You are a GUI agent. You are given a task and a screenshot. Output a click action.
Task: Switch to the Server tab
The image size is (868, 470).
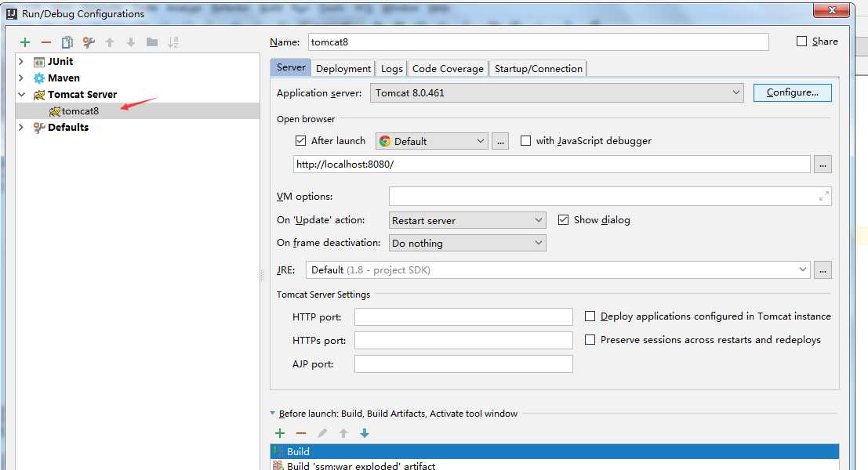tap(291, 67)
